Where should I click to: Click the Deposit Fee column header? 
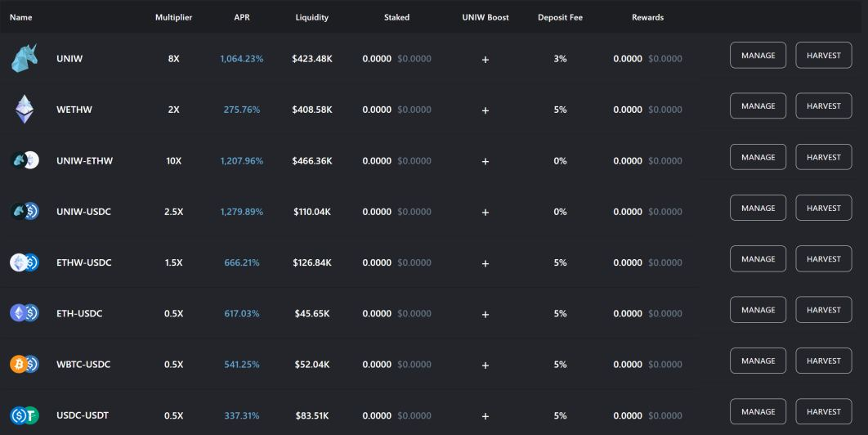[x=560, y=17]
